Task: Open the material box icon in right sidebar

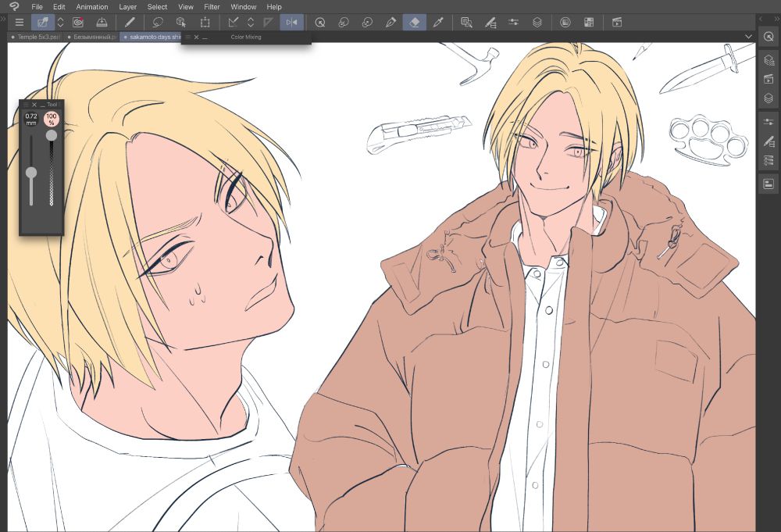Action: pos(769,60)
